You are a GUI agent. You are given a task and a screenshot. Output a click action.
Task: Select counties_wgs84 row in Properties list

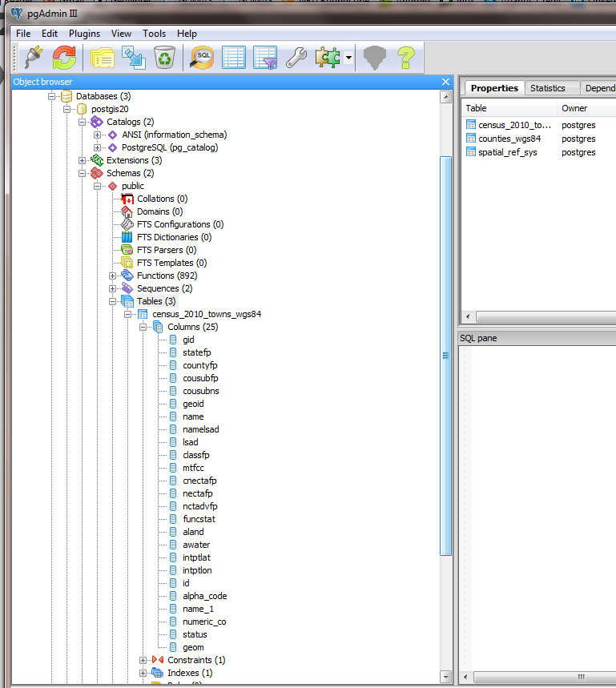point(509,139)
